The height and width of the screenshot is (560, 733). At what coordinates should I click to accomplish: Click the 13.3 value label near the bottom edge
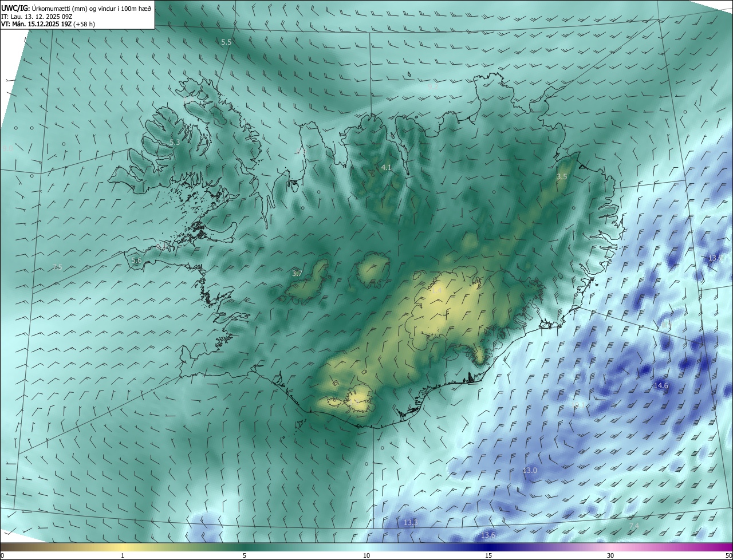click(411, 523)
